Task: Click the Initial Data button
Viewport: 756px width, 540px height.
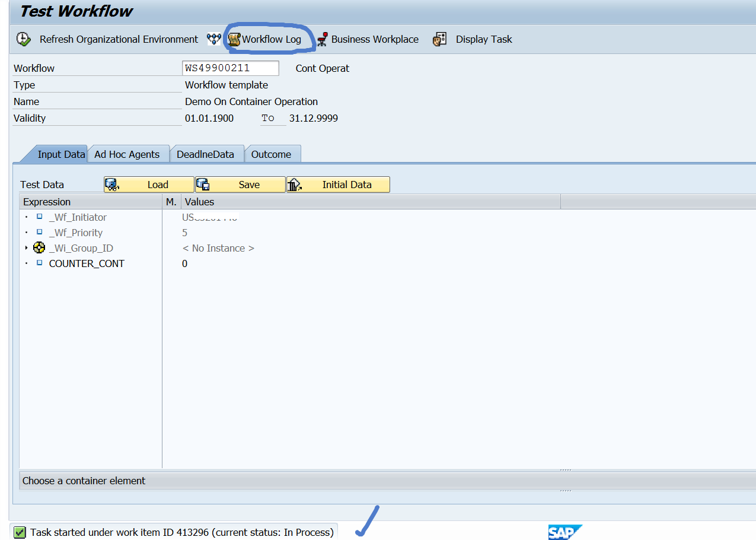Action: [338, 185]
